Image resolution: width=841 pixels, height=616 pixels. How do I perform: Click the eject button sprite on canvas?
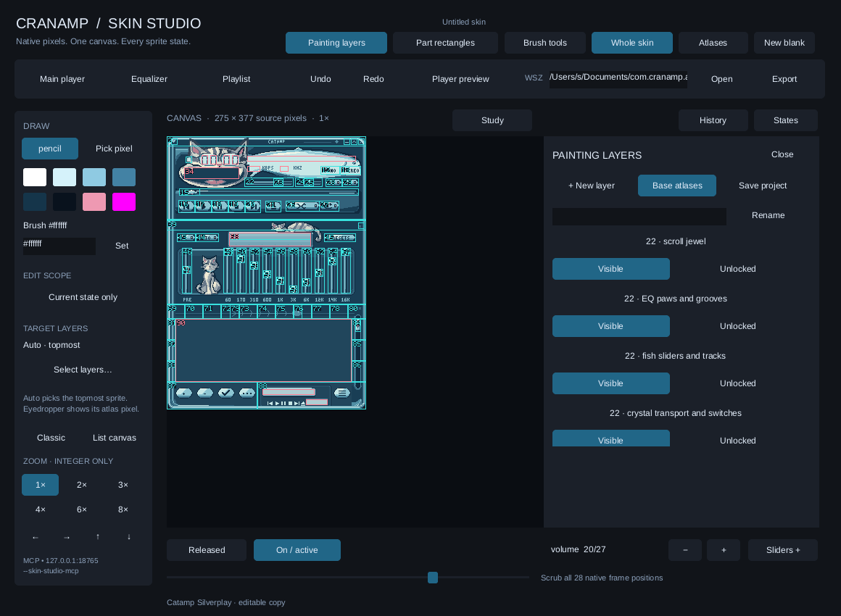coord(273,207)
